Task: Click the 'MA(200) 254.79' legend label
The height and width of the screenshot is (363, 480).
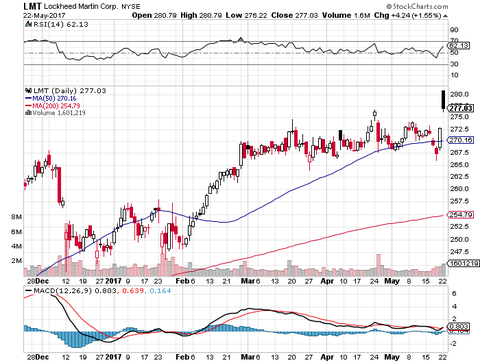Action: 56,106
